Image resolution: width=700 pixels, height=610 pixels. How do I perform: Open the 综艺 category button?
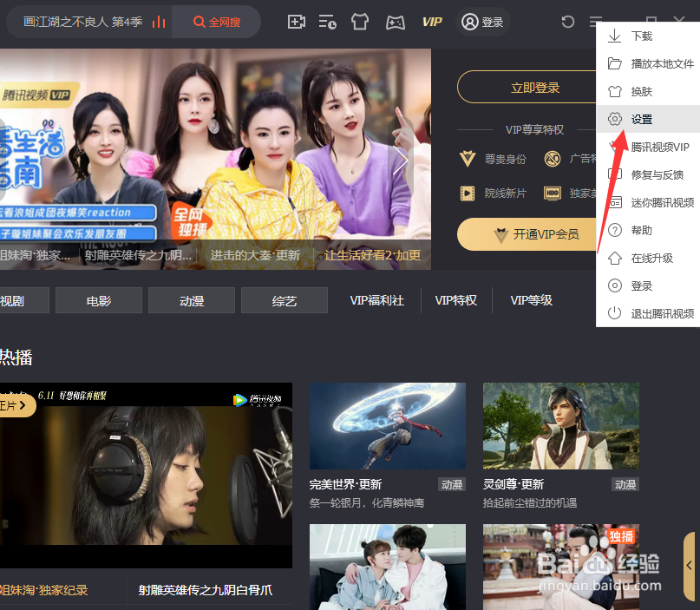click(285, 300)
